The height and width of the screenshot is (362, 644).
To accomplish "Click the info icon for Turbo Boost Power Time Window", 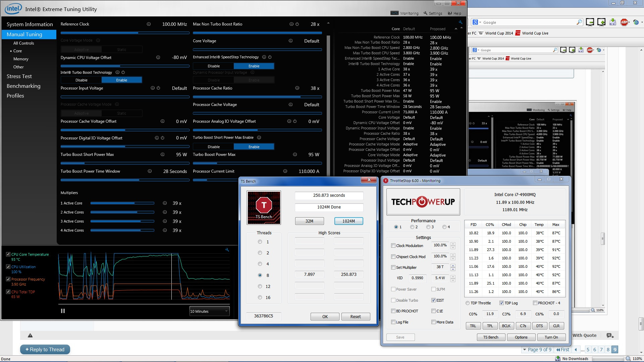I will [x=150, y=171].
